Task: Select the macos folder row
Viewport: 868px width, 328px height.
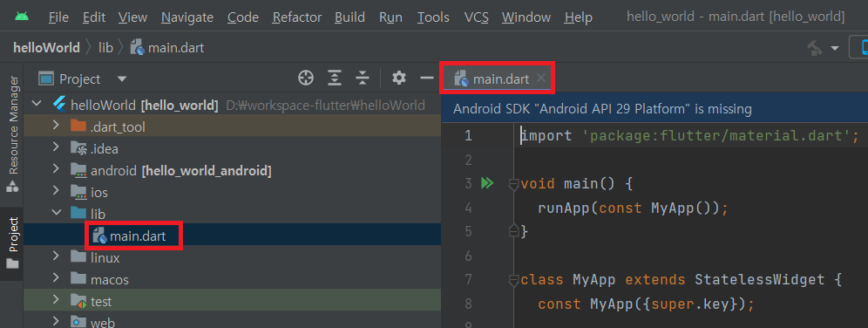Action: click(233, 279)
